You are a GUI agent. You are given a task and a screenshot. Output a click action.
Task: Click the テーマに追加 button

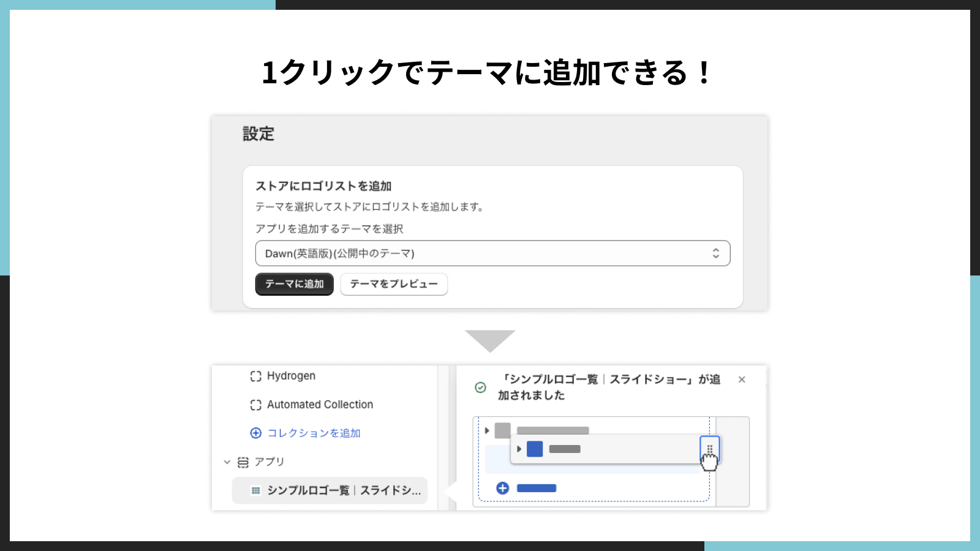coord(294,284)
